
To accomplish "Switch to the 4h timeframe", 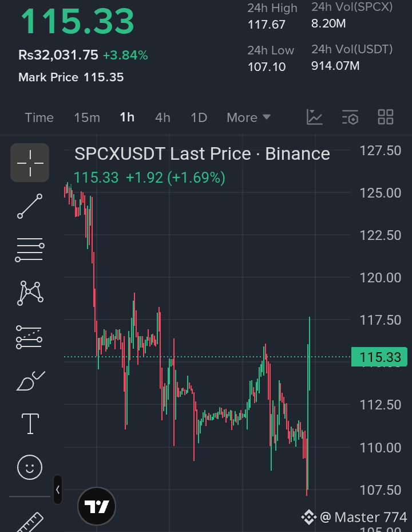I will pyautogui.click(x=163, y=117).
